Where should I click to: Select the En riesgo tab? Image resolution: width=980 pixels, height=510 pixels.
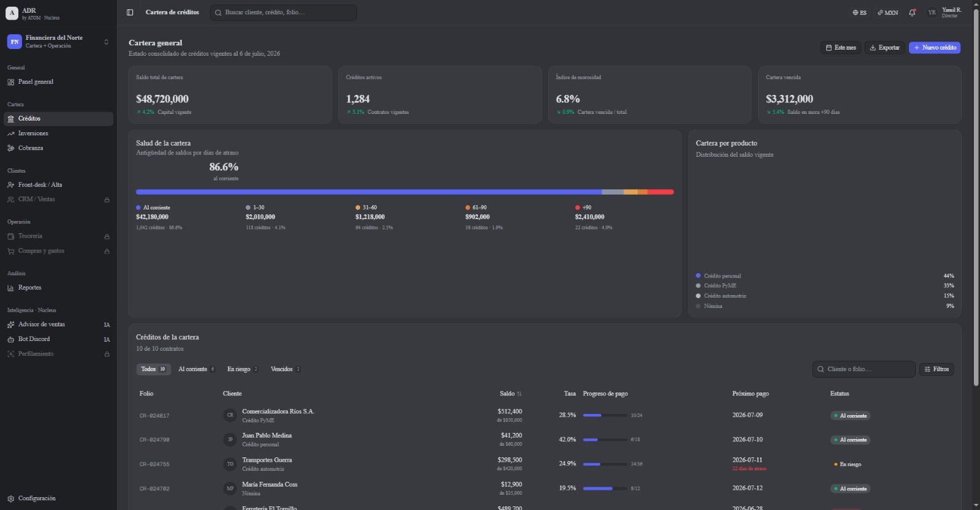pyautogui.click(x=243, y=369)
